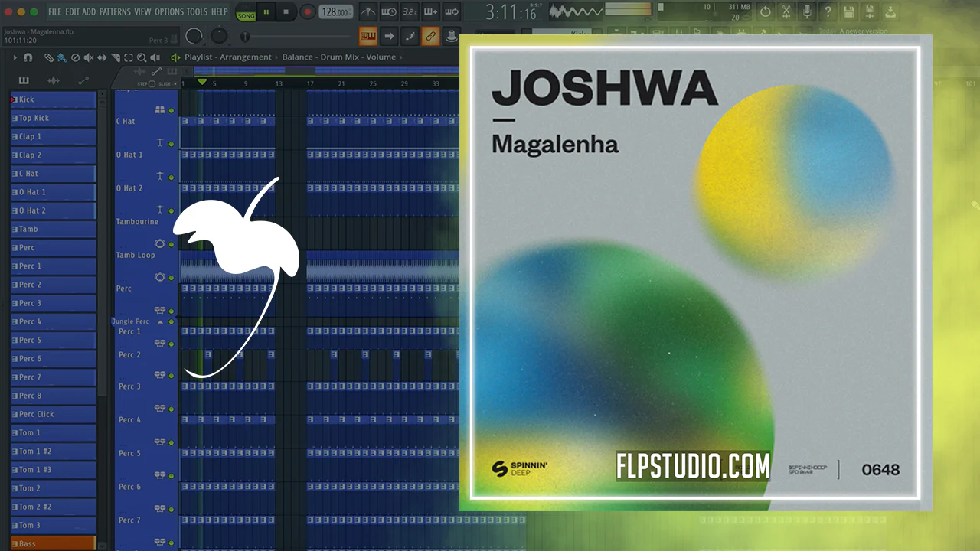The image size is (980, 551).
Task: Select the Perc Click pattern
Action: [x=54, y=414]
